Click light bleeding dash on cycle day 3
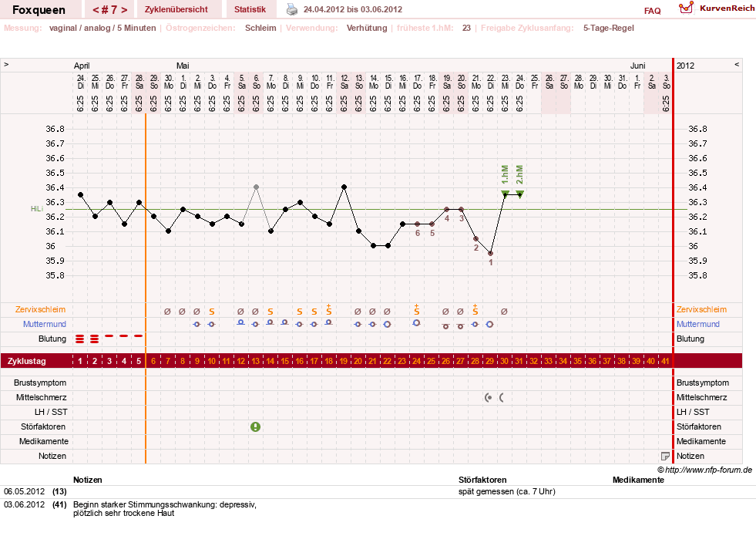Image resolution: width=756 pixels, height=536 pixels. [x=109, y=335]
